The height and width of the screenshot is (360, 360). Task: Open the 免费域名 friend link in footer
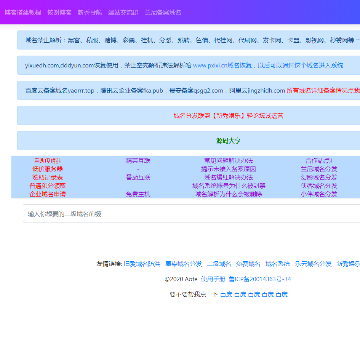pyautogui.click(x=248, y=264)
